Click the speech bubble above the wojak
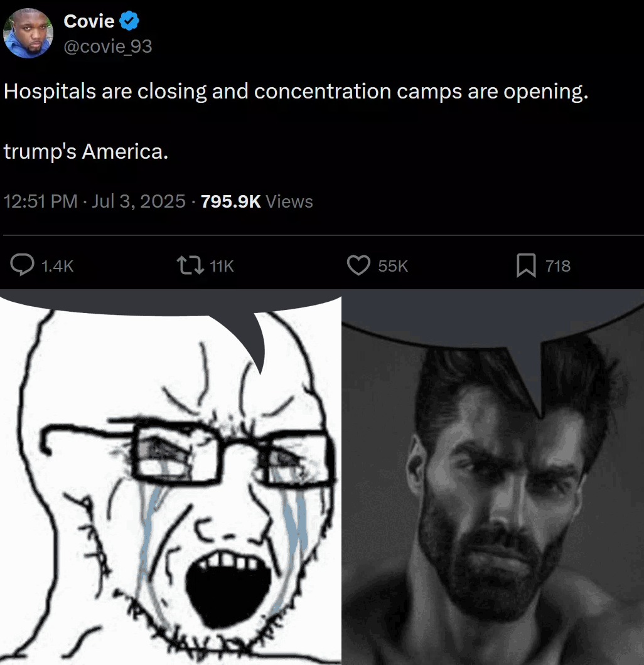The width and height of the screenshot is (644, 665). point(169,314)
